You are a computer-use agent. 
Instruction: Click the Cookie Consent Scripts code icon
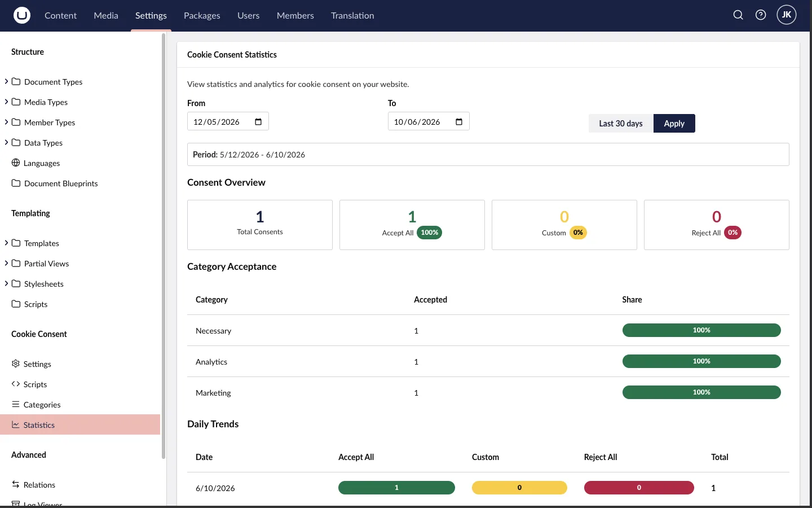click(x=16, y=384)
